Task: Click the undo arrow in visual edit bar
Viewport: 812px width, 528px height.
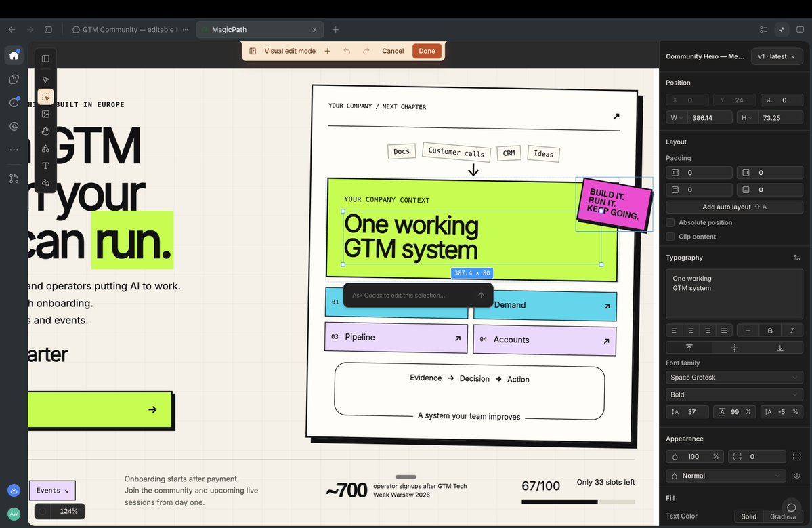Action: point(347,51)
